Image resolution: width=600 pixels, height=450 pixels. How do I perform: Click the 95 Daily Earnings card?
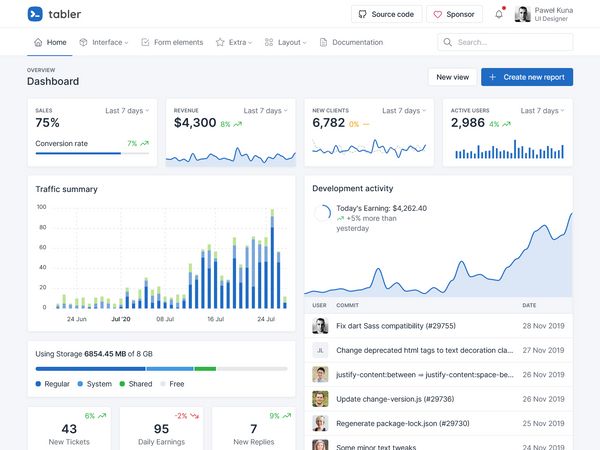coord(161,429)
